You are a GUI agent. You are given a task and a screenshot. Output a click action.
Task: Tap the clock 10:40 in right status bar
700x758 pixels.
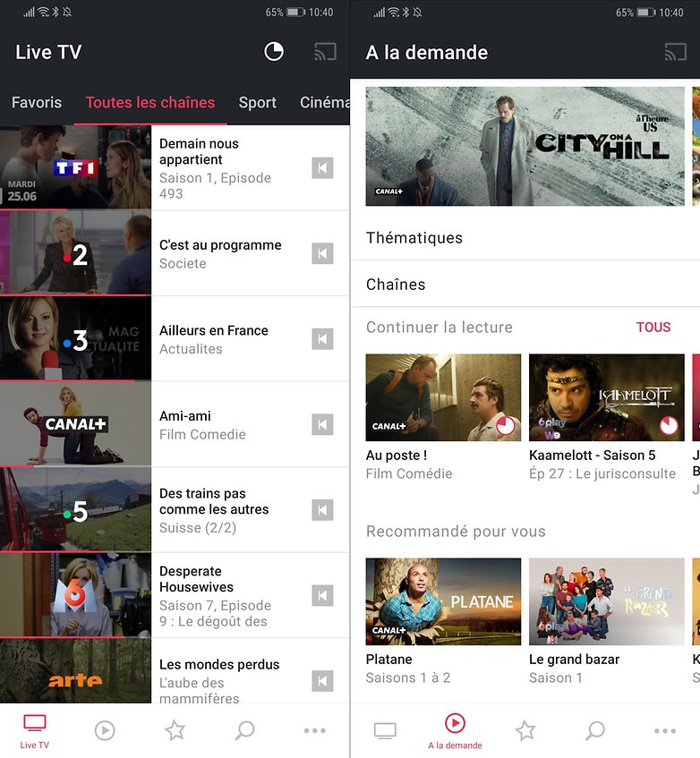coord(671,13)
